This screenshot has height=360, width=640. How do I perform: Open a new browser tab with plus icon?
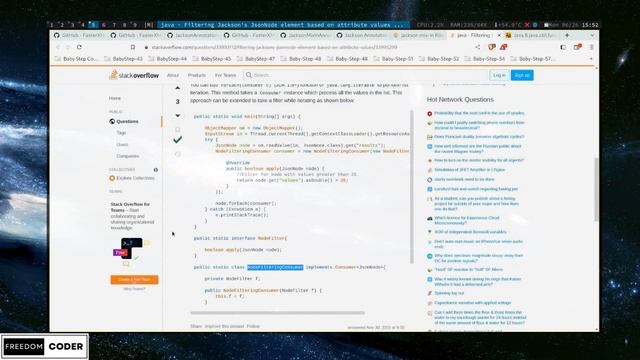click(x=567, y=36)
